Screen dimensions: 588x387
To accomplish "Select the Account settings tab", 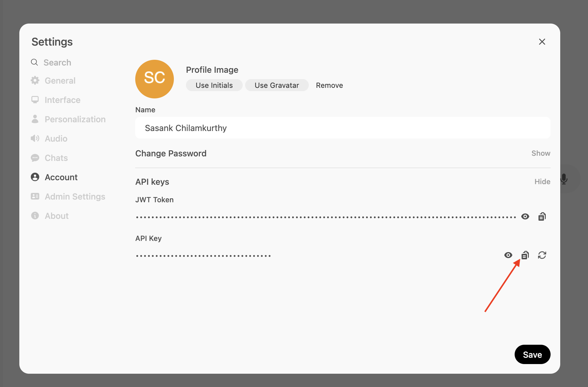I will tap(54, 177).
